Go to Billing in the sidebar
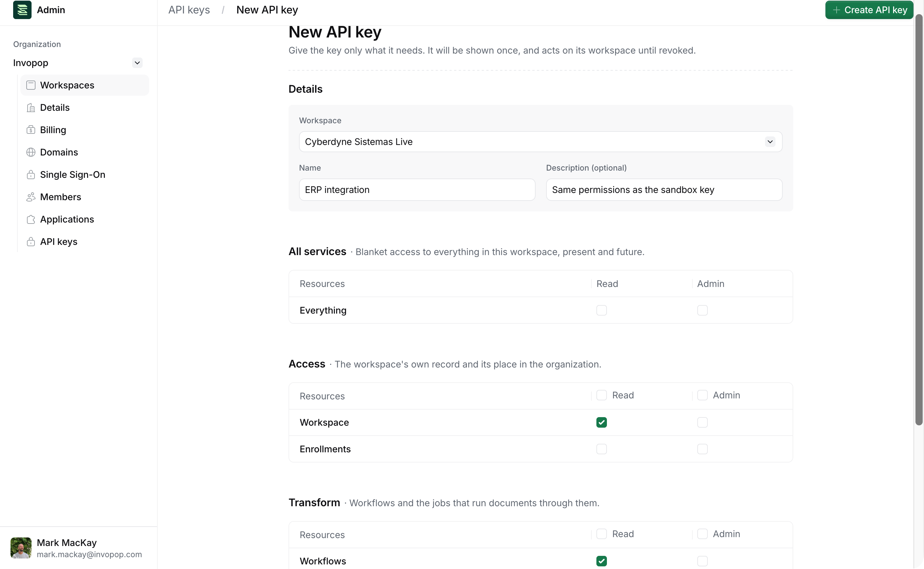Image resolution: width=924 pixels, height=569 pixels. click(85, 130)
